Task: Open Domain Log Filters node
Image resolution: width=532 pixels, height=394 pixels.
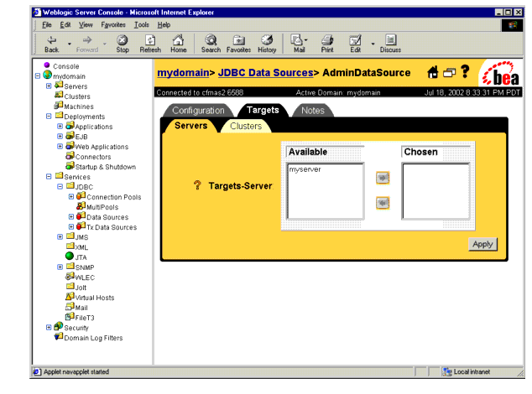Action: pos(93,338)
